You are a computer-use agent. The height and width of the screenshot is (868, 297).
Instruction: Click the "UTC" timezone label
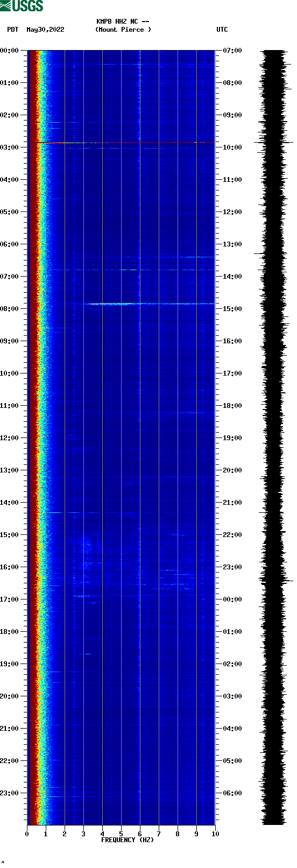pyautogui.click(x=222, y=30)
